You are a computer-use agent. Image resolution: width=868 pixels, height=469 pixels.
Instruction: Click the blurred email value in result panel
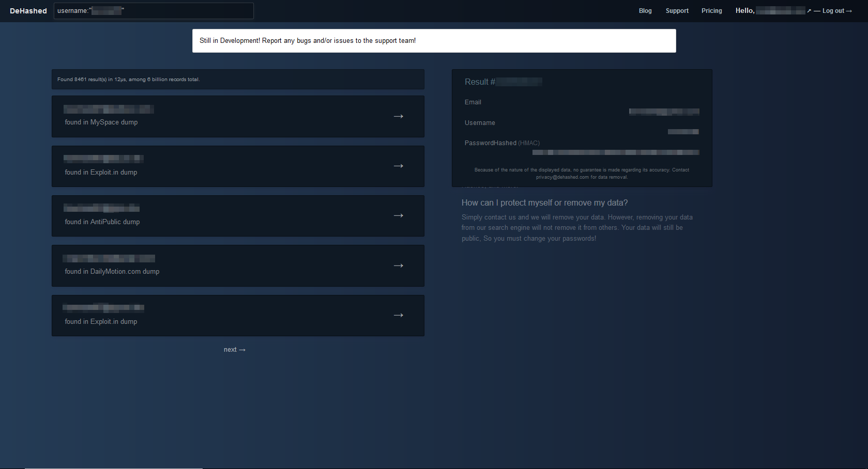(664, 112)
